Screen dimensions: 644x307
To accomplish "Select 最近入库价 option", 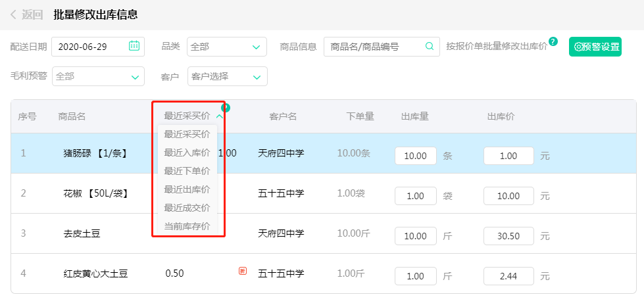I will click(x=187, y=153).
